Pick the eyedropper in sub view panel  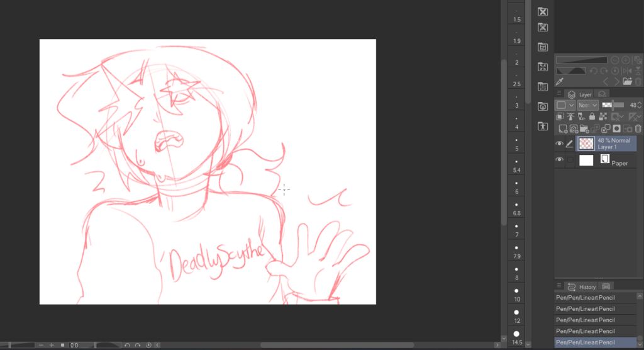(559, 81)
